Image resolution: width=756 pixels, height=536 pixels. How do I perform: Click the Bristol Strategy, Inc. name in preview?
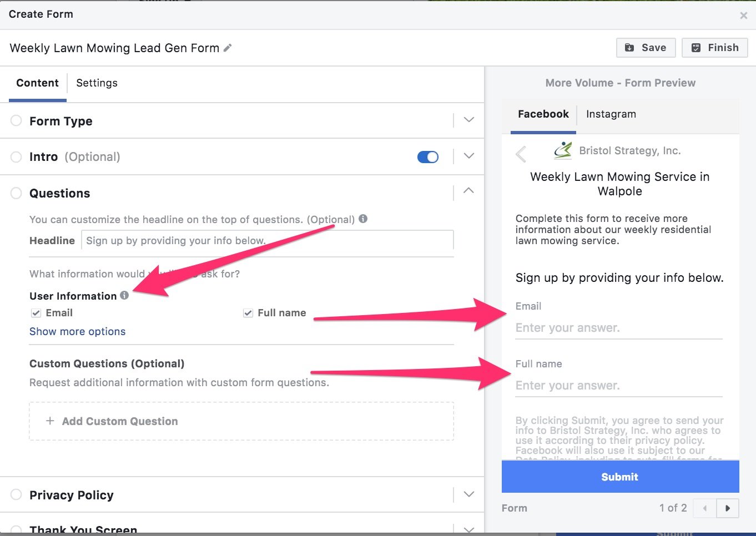pos(630,151)
